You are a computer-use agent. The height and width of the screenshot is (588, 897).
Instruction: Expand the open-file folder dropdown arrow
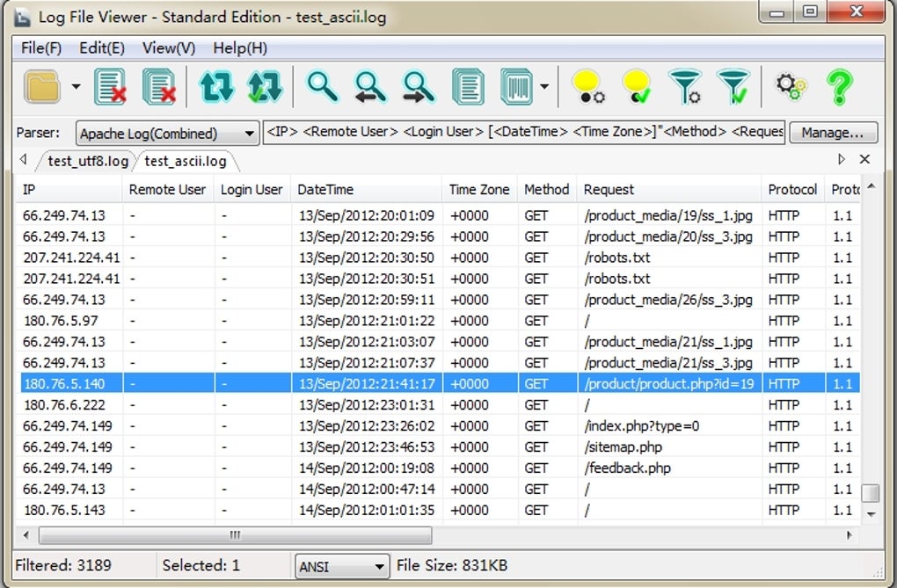point(76,87)
